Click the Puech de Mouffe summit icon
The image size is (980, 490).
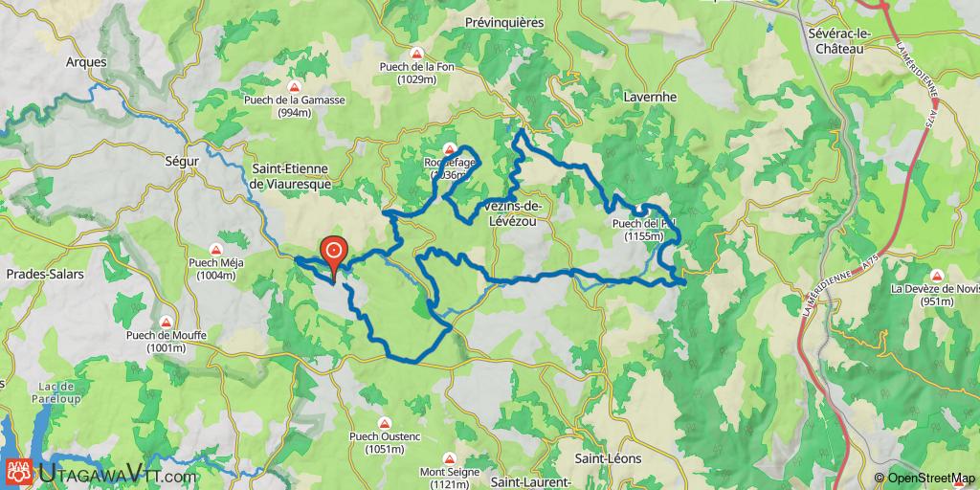pyautogui.click(x=166, y=323)
